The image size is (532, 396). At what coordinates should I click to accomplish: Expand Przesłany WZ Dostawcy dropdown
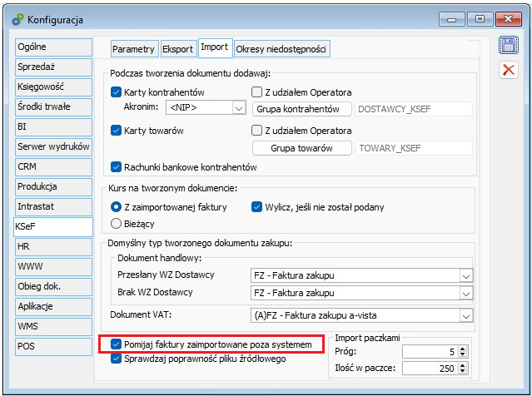pos(466,276)
